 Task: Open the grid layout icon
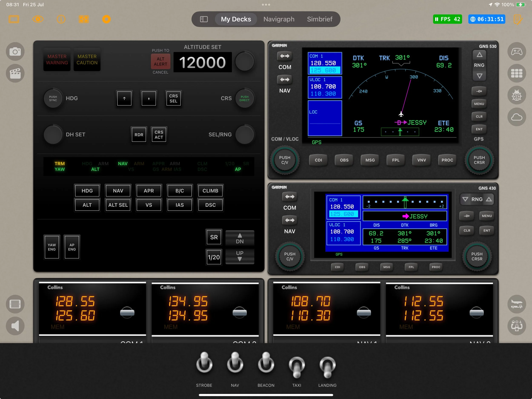[516, 73]
